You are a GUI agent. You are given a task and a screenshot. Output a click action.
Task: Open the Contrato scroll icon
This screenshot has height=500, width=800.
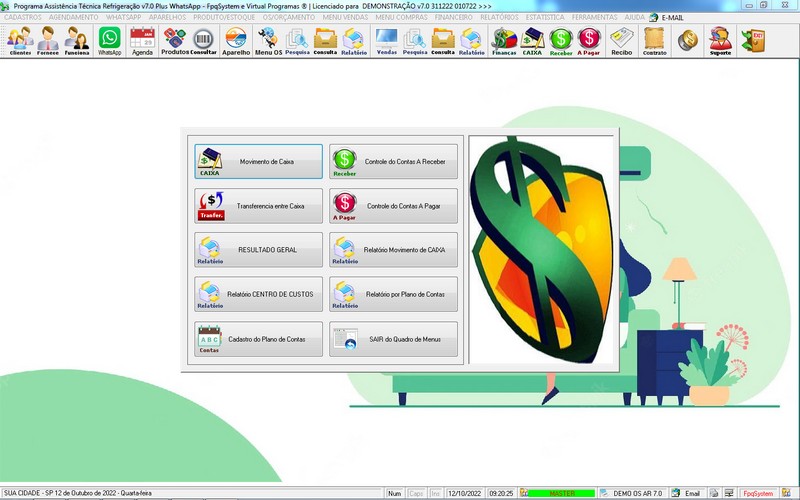[x=655, y=41]
